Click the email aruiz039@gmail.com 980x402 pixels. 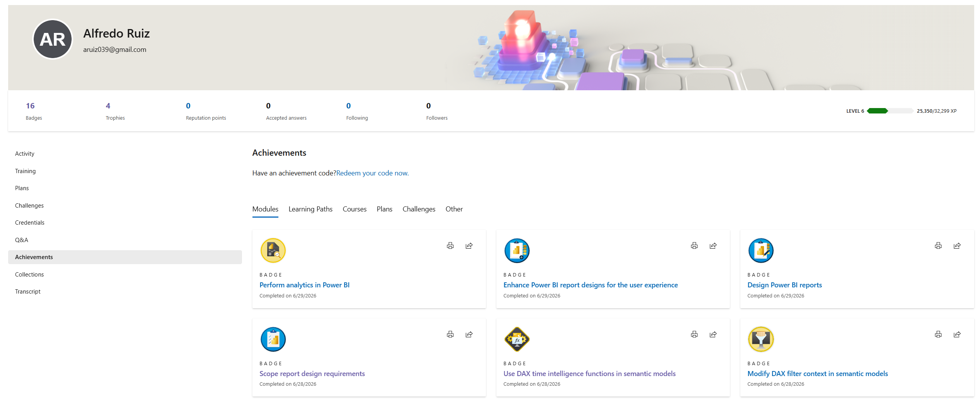point(115,50)
